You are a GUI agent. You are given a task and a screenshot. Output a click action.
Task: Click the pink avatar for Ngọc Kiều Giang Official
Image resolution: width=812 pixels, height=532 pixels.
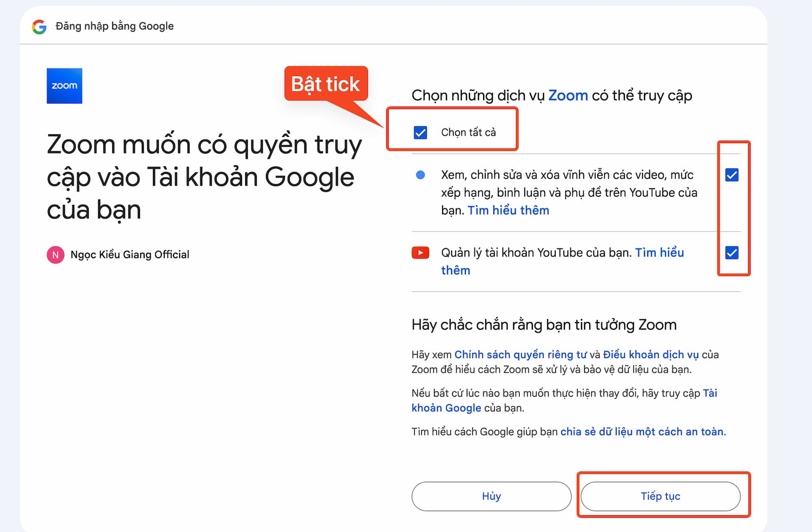coord(56,254)
